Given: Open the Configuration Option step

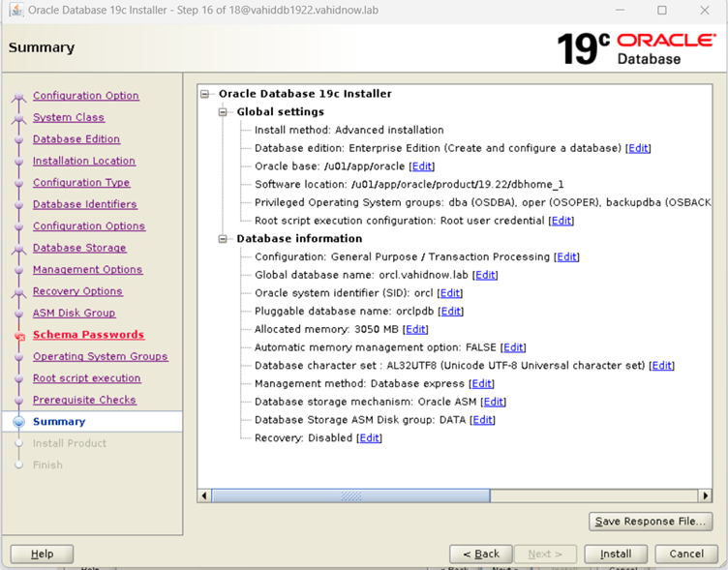Looking at the screenshot, I should point(85,96).
